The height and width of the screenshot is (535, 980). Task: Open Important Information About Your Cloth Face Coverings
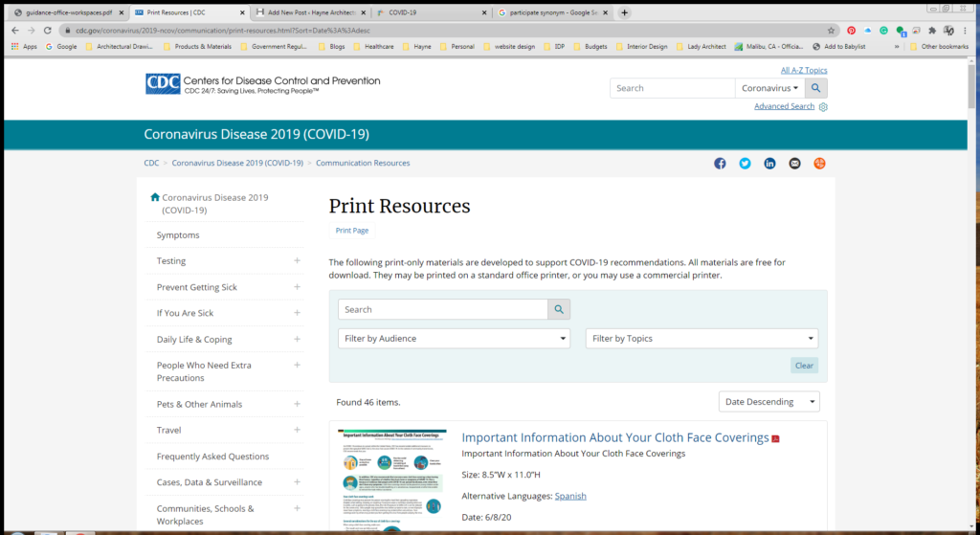tap(615, 437)
